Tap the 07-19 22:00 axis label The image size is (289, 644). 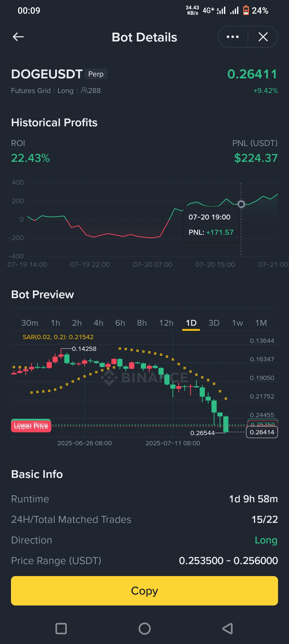(x=90, y=264)
